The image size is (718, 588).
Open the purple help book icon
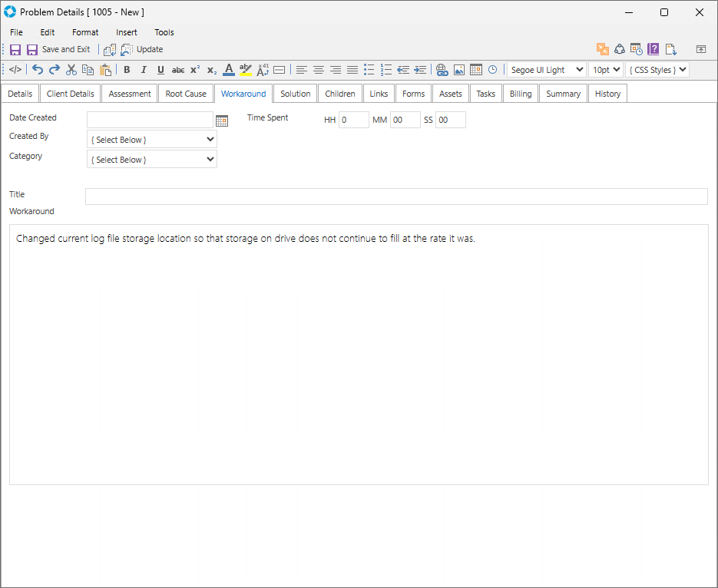[x=653, y=49]
